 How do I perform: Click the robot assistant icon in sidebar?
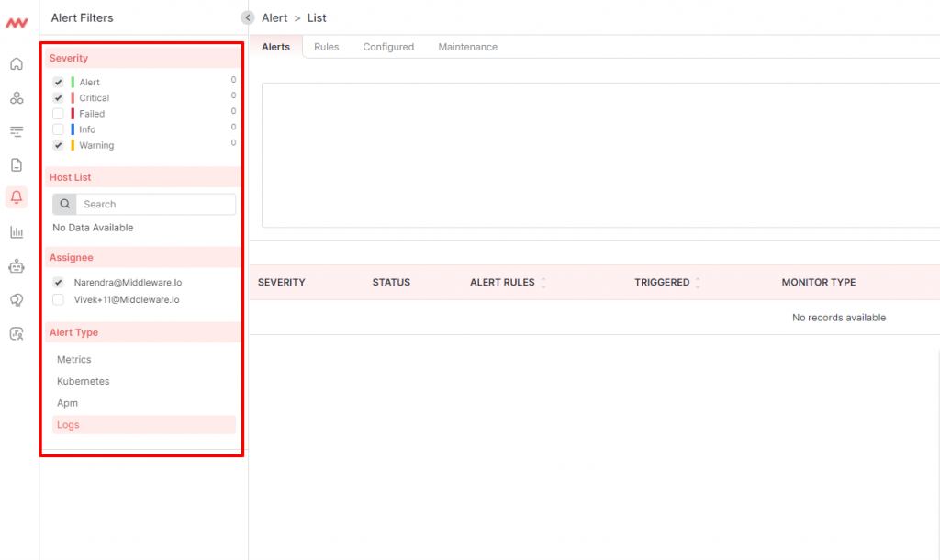(x=16, y=265)
